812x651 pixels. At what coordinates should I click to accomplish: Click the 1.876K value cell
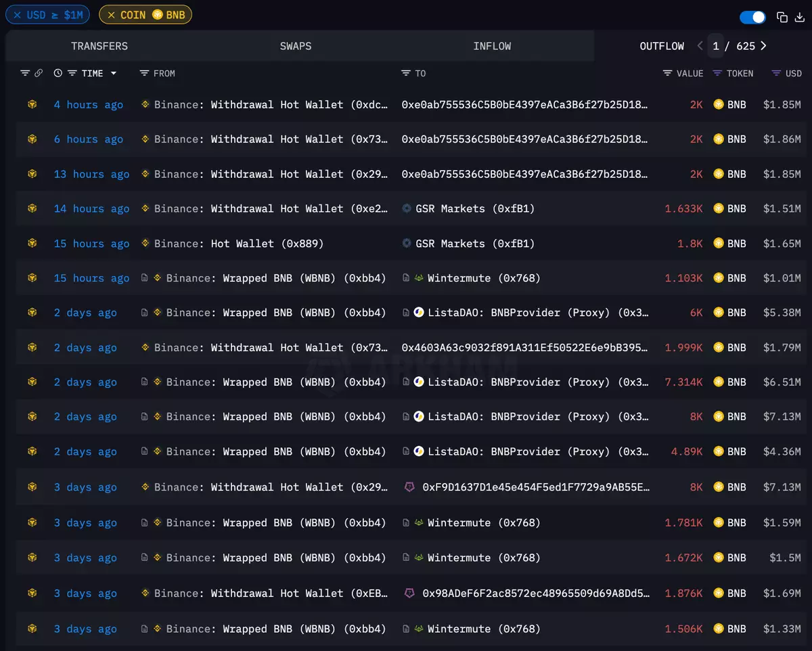683,593
